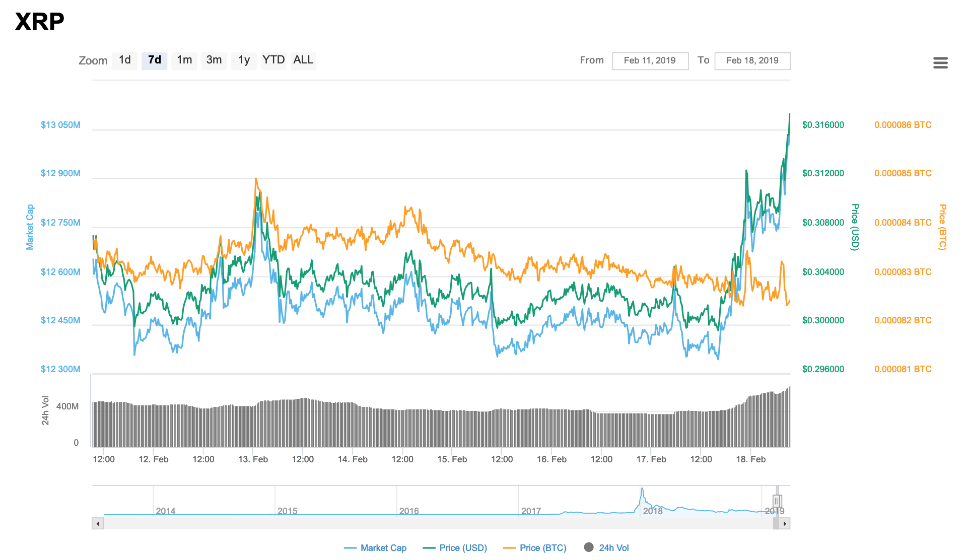
Task: Click the 17. Feb x-axis label
Action: point(651,459)
